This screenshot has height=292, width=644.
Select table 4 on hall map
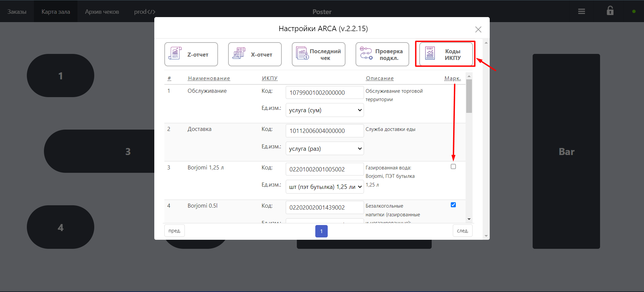60,227
